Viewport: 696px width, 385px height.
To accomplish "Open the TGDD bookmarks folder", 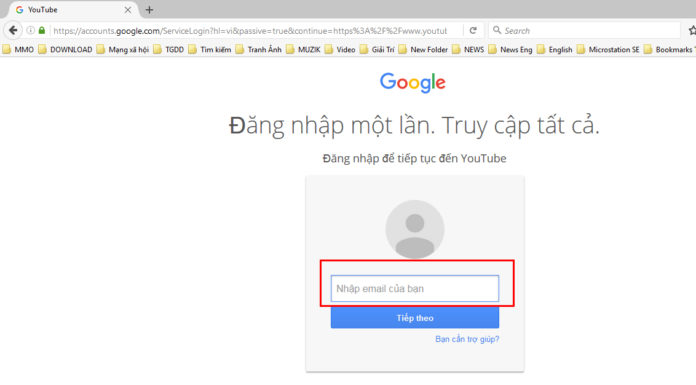I will (x=169, y=49).
